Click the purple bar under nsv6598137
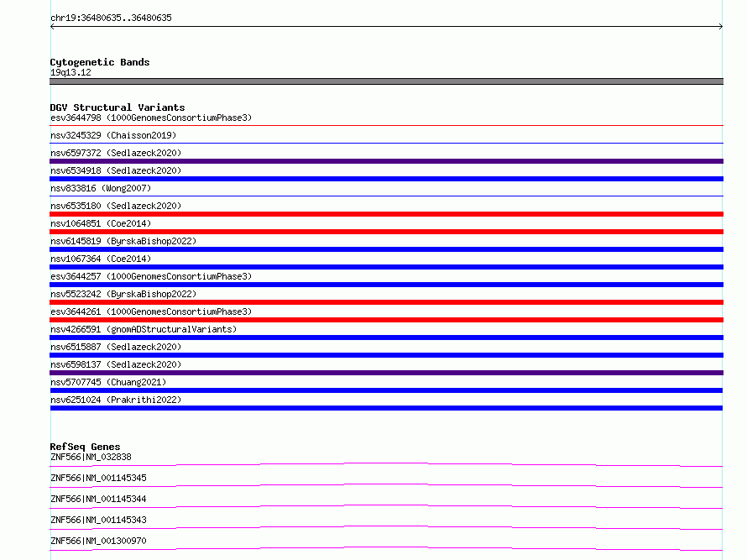The image size is (747, 560). pos(386,373)
